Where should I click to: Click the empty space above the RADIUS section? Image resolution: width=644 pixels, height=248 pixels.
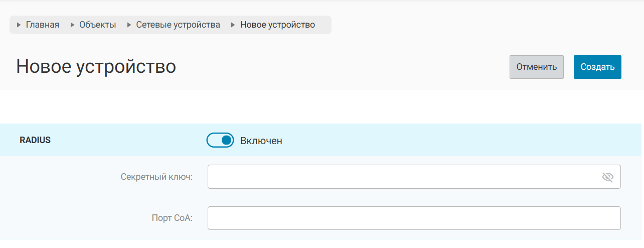pyautogui.click(x=321, y=106)
